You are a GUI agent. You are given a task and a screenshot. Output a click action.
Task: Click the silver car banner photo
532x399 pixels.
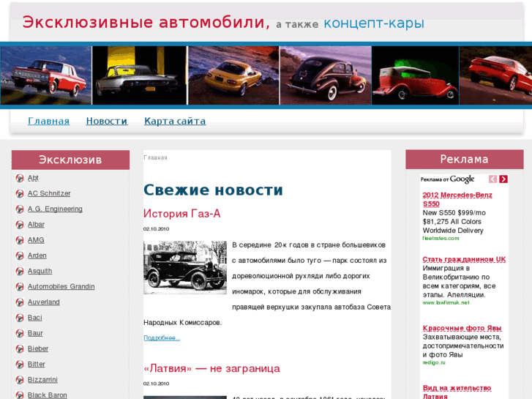point(139,75)
